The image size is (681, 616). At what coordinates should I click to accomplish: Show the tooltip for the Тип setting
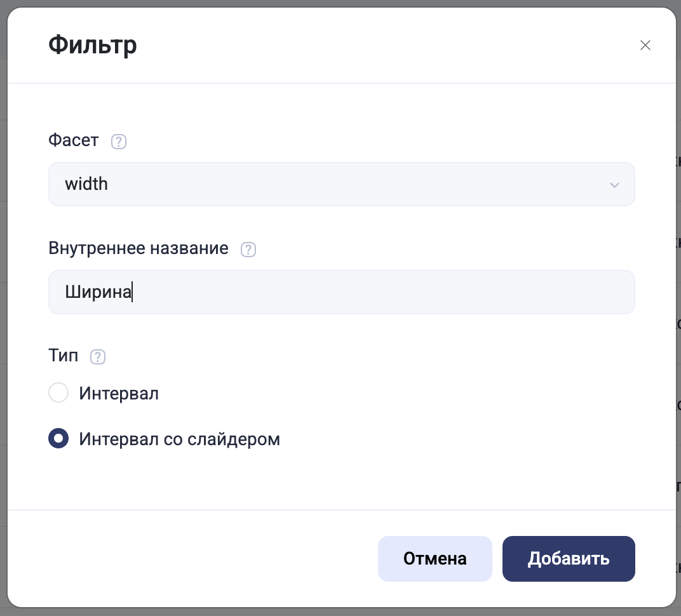click(x=97, y=357)
